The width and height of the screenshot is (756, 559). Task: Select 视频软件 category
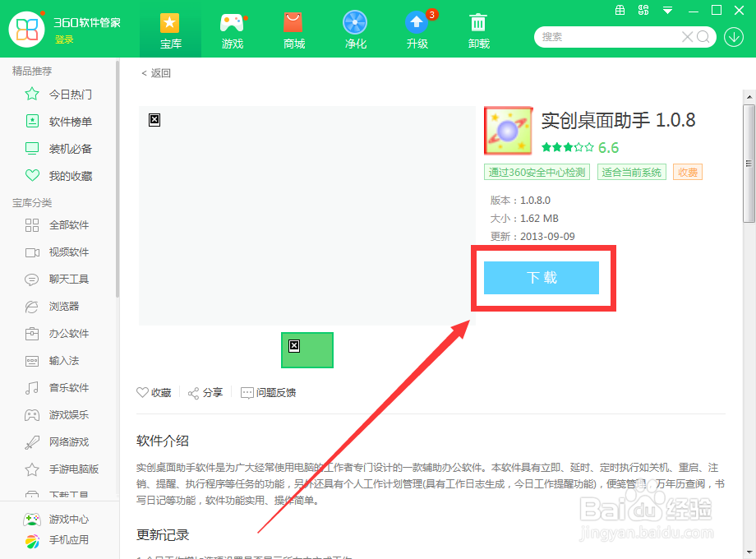tap(58, 252)
